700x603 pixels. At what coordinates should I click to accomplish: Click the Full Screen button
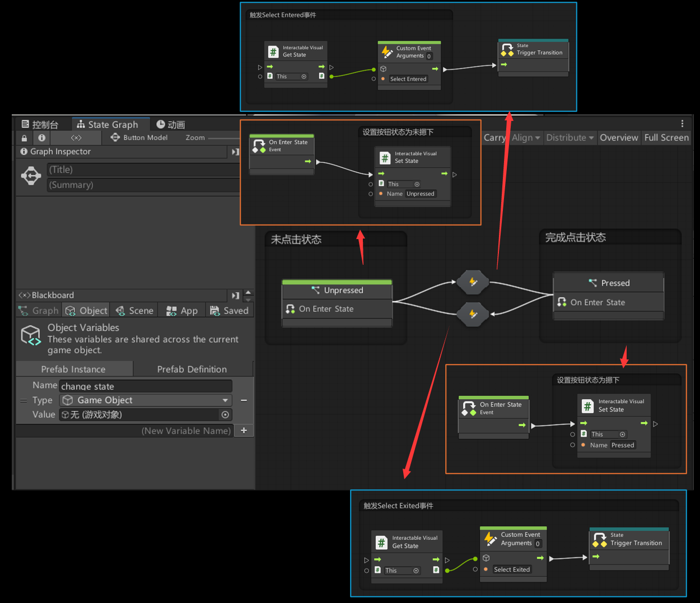click(x=666, y=138)
